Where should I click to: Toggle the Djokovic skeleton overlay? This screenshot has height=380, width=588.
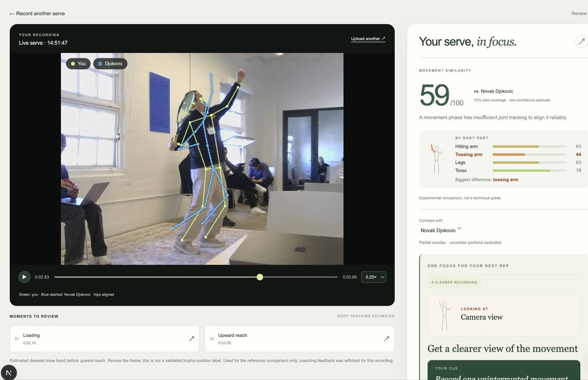(110, 64)
